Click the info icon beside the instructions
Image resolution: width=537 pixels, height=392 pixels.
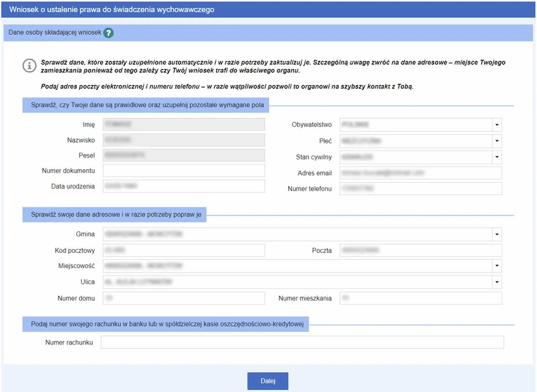pos(29,65)
